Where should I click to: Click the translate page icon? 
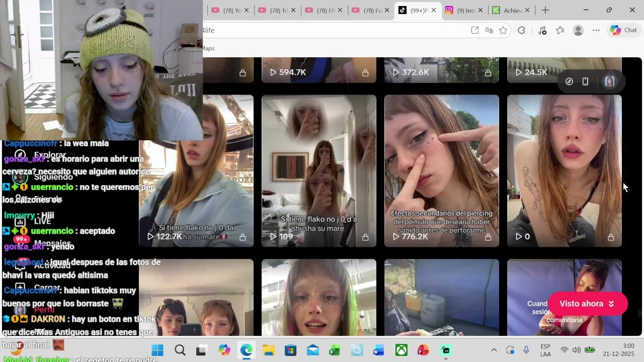[x=489, y=30]
